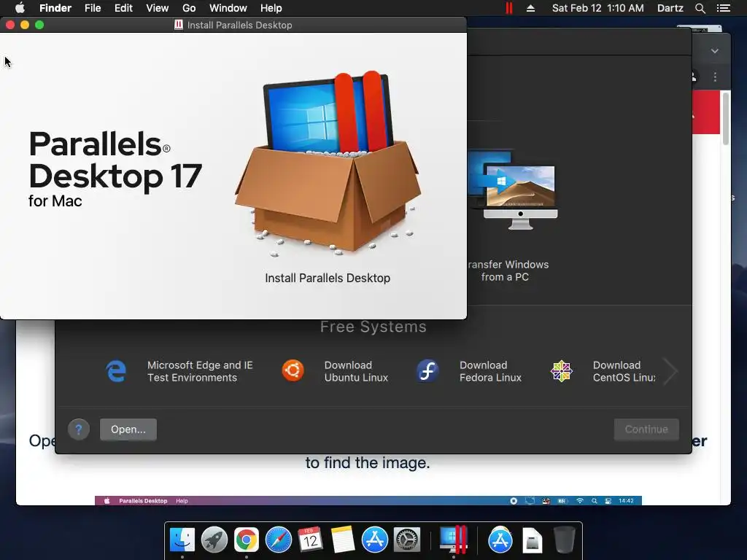Click the Parallels icon in installer title bar

click(179, 25)
